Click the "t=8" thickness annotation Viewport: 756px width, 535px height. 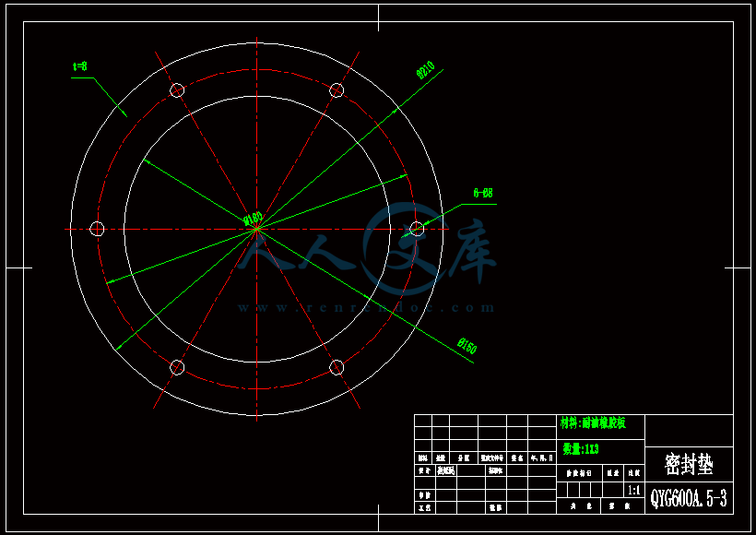[x=80, y=66]
